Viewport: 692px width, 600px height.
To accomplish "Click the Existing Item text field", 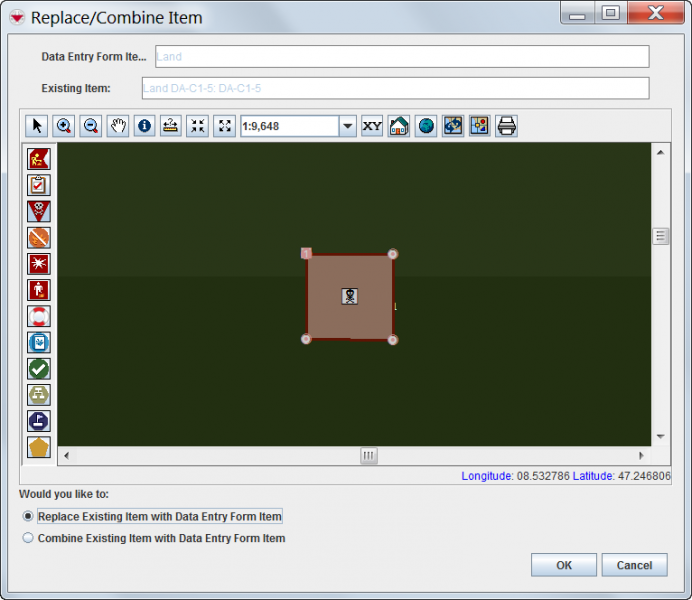I will click(395, 88).
